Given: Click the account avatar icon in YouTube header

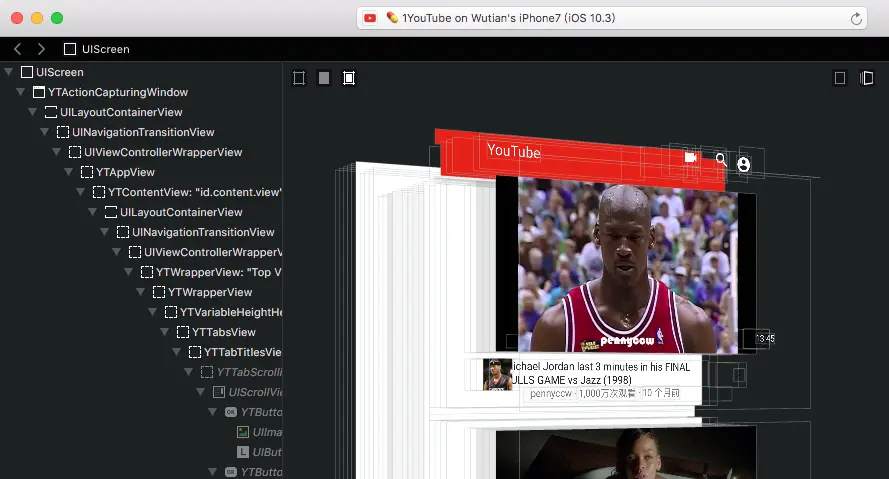Looking at the screenshot, I should point(743,164).
